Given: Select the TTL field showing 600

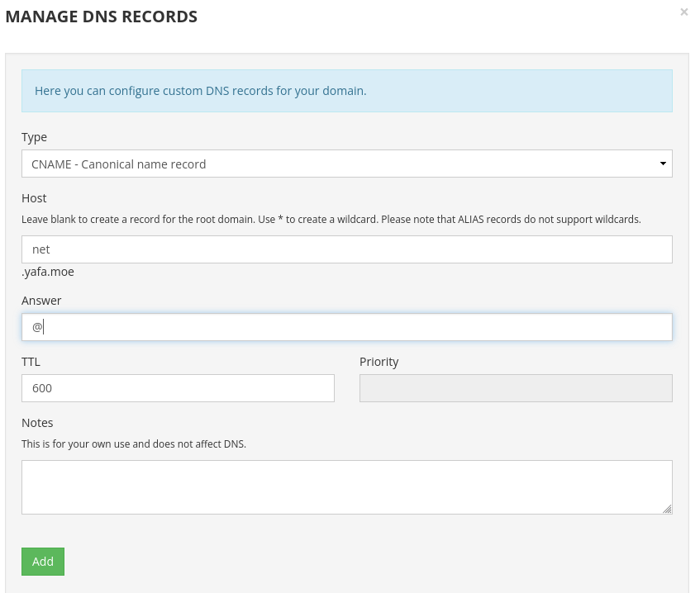Looking at the screenshot, I should (x=178, y=388).
